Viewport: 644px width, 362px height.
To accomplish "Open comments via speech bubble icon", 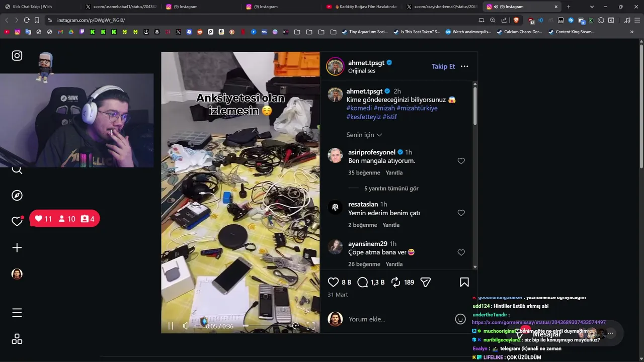I will (362, 283).
